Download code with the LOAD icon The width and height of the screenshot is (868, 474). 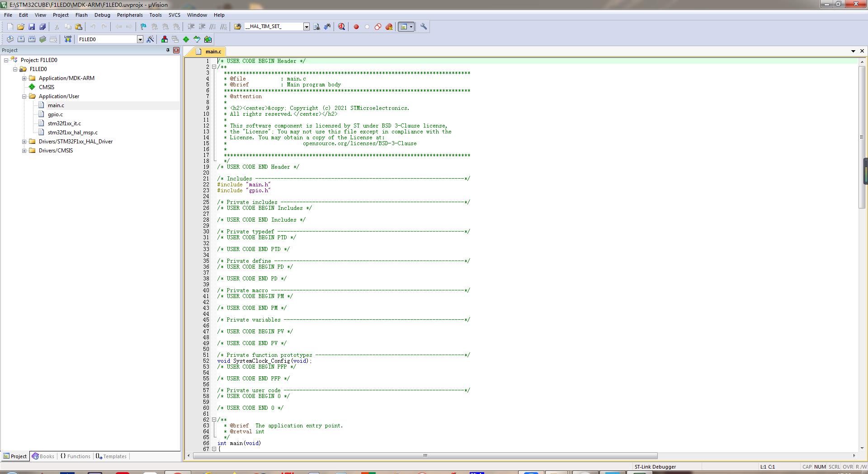point(68,39)
